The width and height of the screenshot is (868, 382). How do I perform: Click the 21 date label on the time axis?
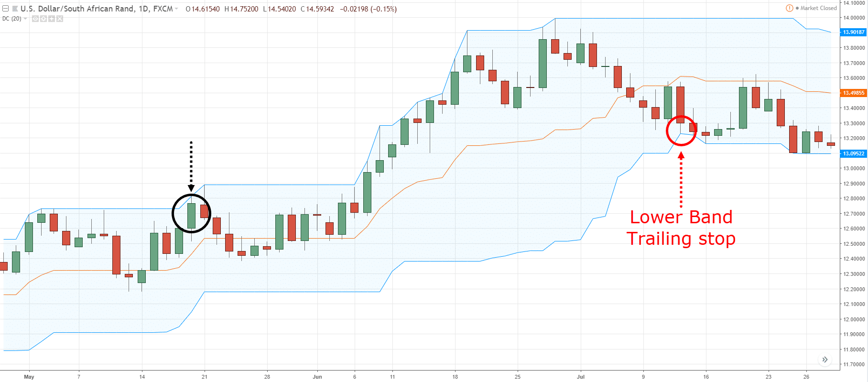pos(205,377)
